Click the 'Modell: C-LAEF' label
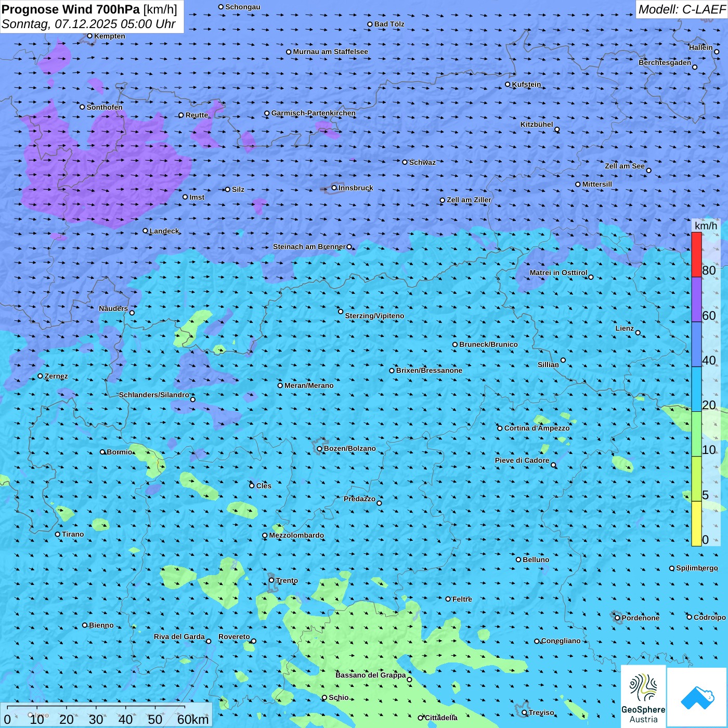 click(x=682, y=9)
